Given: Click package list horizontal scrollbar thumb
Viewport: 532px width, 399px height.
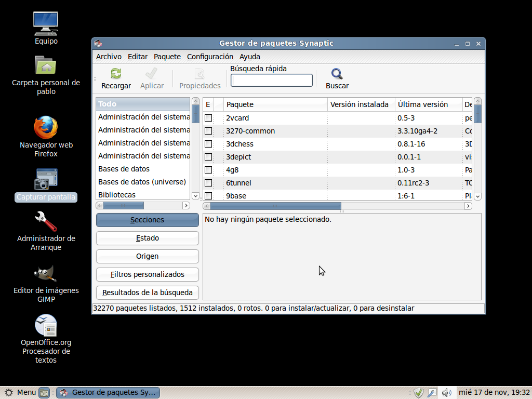Looking at the screenshot, I should click(x=275, y=206).
